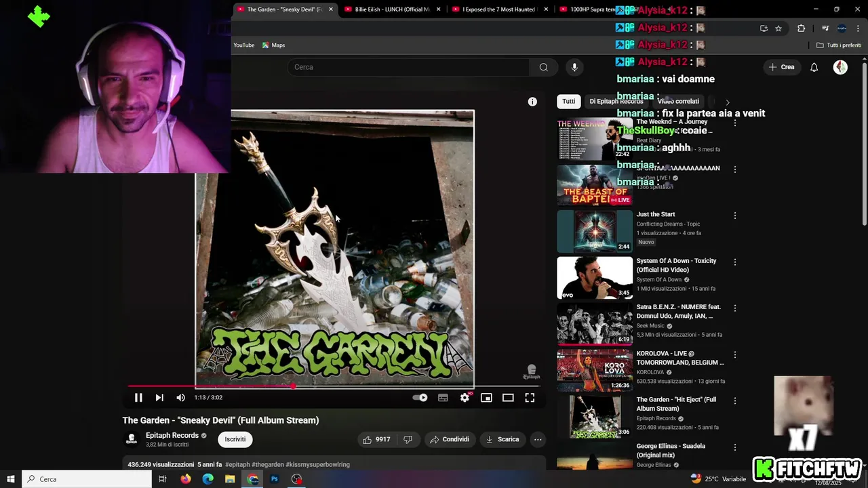The height and width of the screenshot is (488, 868).
Task: Open more actions under the video
Action: tap(538, 439)
